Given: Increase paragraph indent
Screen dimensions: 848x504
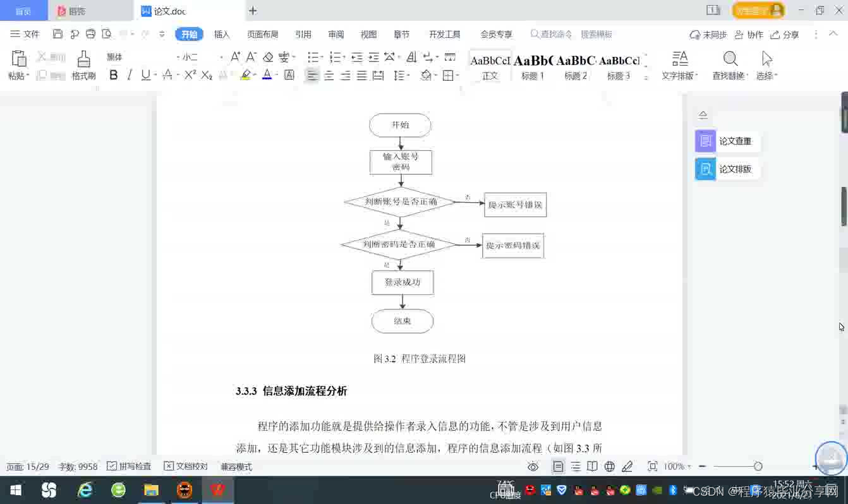Looking at the screenshot, I should tap(373, 57).
